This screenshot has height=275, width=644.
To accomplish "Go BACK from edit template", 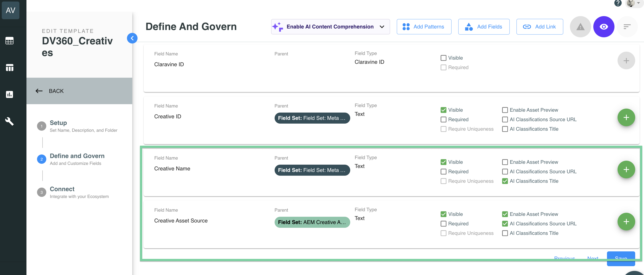I will point(79,91).
